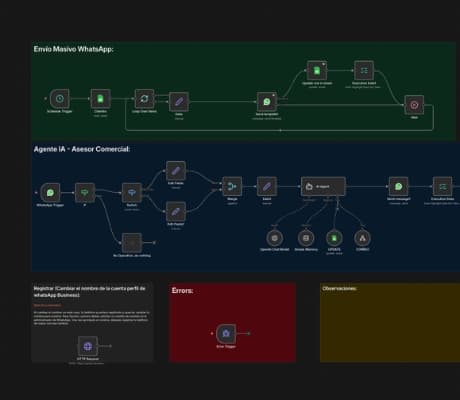Click the HTTP Request output connector plus
This screenshot has height=400, width=460.
[x=110, y=346]
